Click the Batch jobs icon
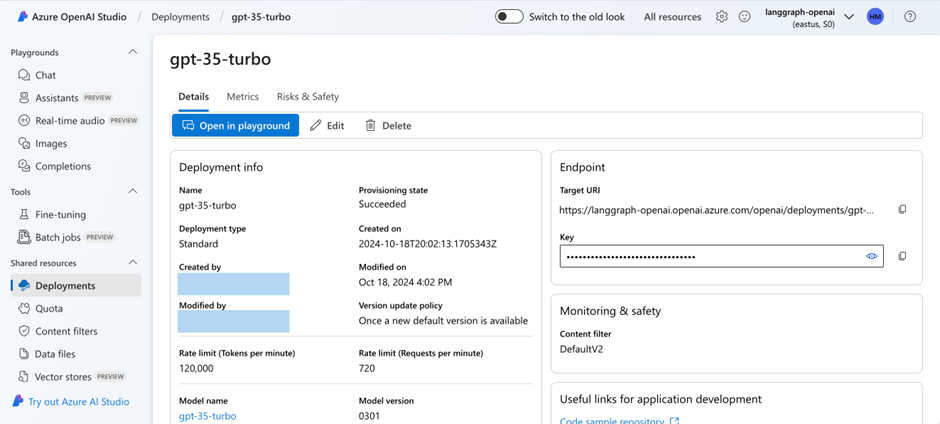The width and height of the screenshot is (940, 424). point(24,237)
